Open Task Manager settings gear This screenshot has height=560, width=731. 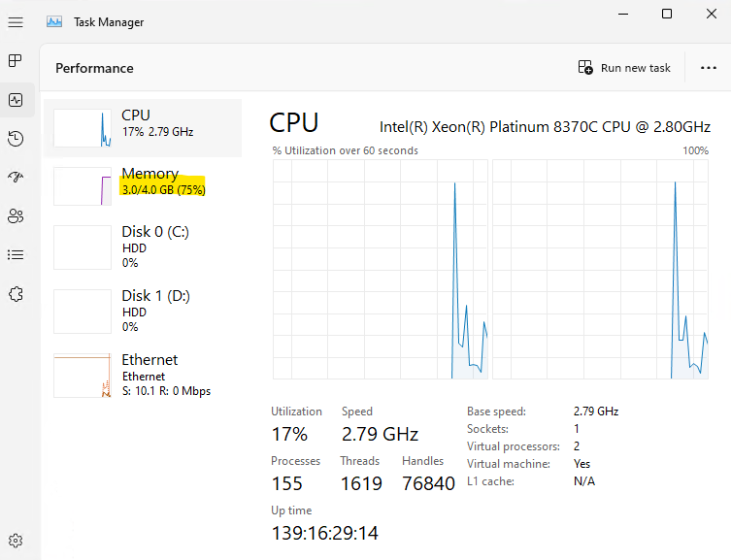click(x=16, y=541)
